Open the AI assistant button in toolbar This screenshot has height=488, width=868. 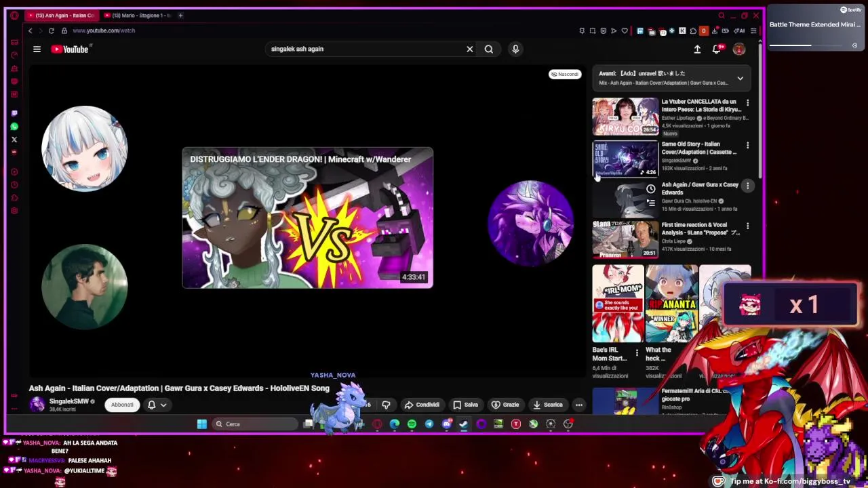(x=739, y=30)
